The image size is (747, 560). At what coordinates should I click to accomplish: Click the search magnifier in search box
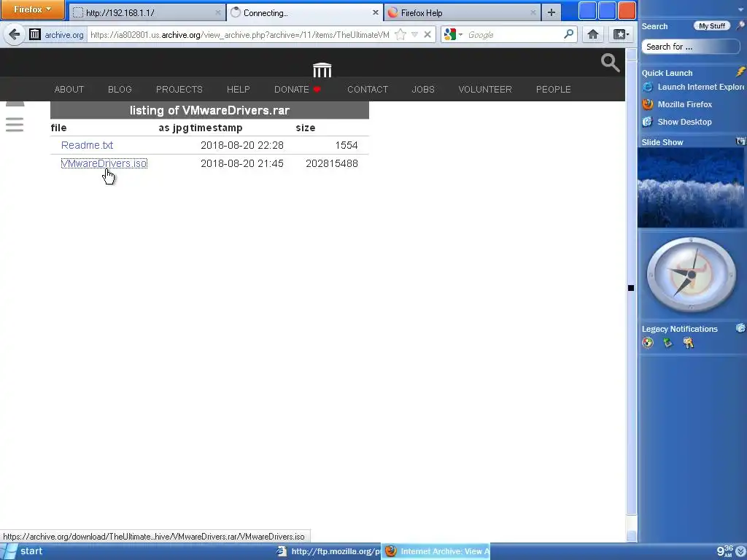(569, 34)
